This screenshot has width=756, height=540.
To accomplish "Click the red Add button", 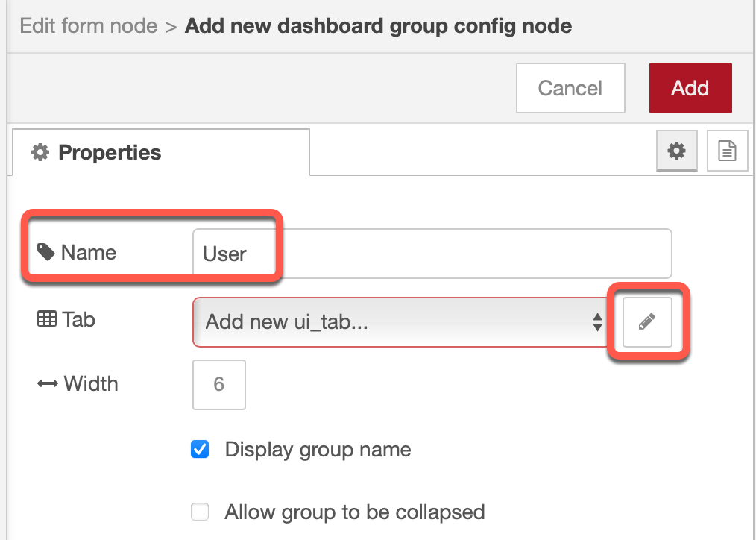I will (690, 88).
